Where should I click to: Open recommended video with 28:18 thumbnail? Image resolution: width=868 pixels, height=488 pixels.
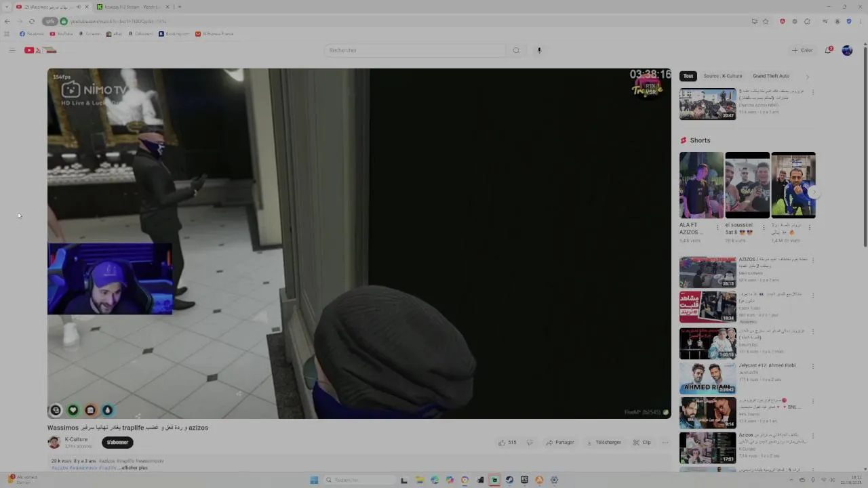click(x=707, y=272)
